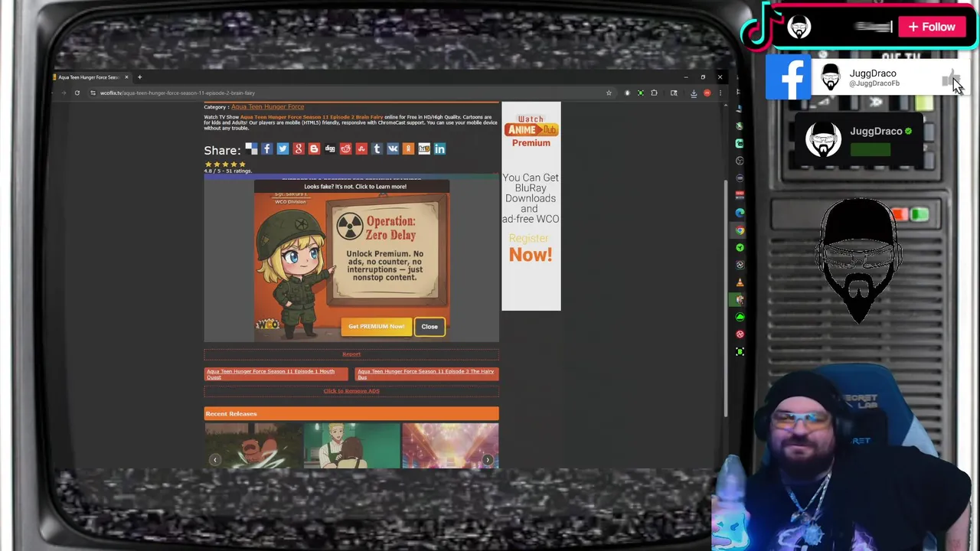Open browser Downloads icon
Image resolution: width=980 pixels, height=551 pixels.
tap(694, 93)
